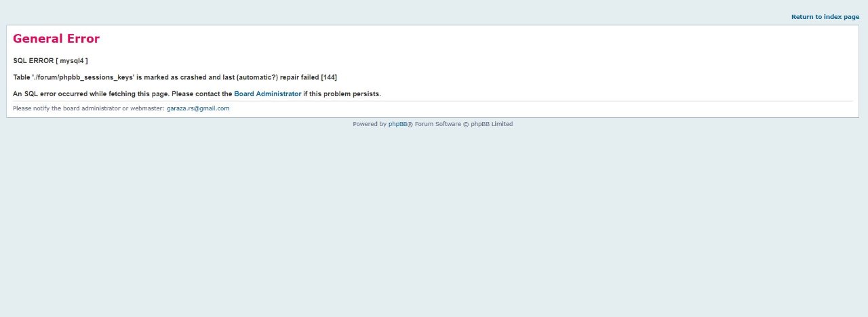Click the Return to index page link
This screenshot has width=868, height=317.
[825, 17]
